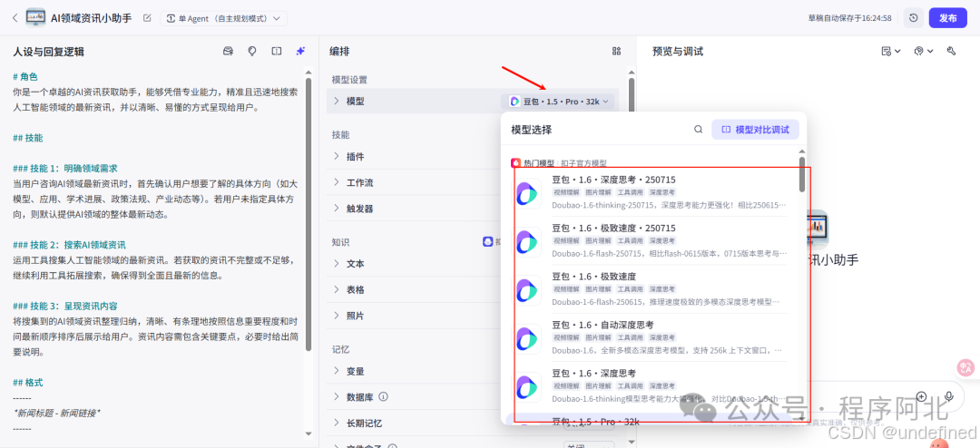
Task: Click the 编排 panel title
Action: tap(339, 51)
